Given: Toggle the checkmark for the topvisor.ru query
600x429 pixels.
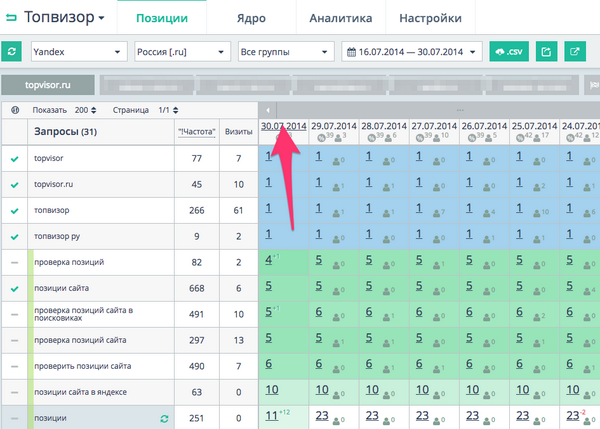Looking at the screenshot, I should pyautogui.click(x=15, y=184).
